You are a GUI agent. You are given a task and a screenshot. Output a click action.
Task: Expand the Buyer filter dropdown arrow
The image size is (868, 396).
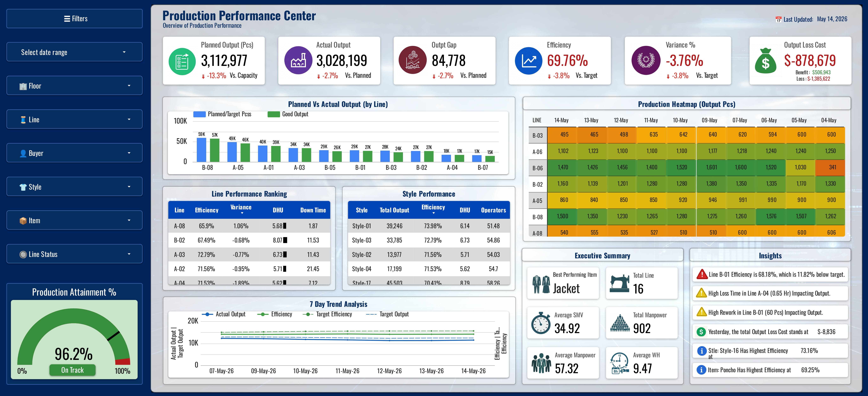point(129,153)
